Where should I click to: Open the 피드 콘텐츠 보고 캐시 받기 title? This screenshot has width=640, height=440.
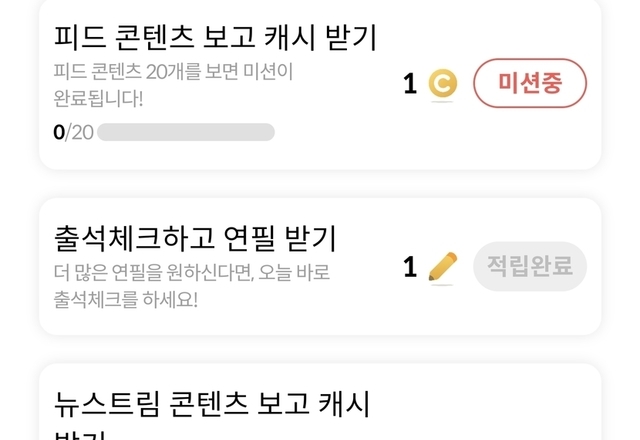pyautogui.click(x=214, y=38)
